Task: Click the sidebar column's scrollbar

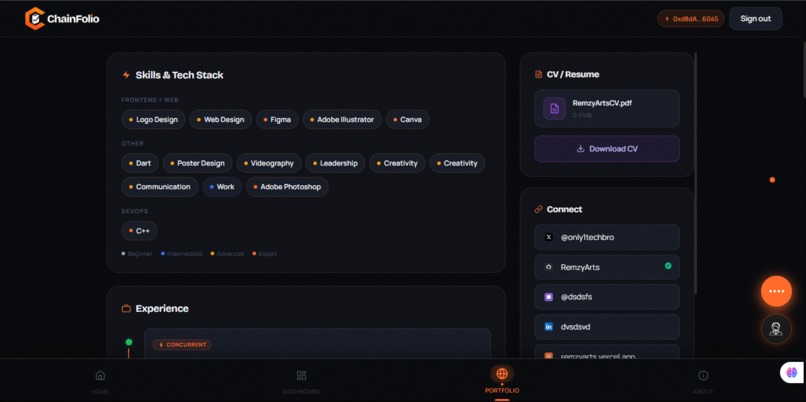Action: pyautogui.click(x=695, y=172)
